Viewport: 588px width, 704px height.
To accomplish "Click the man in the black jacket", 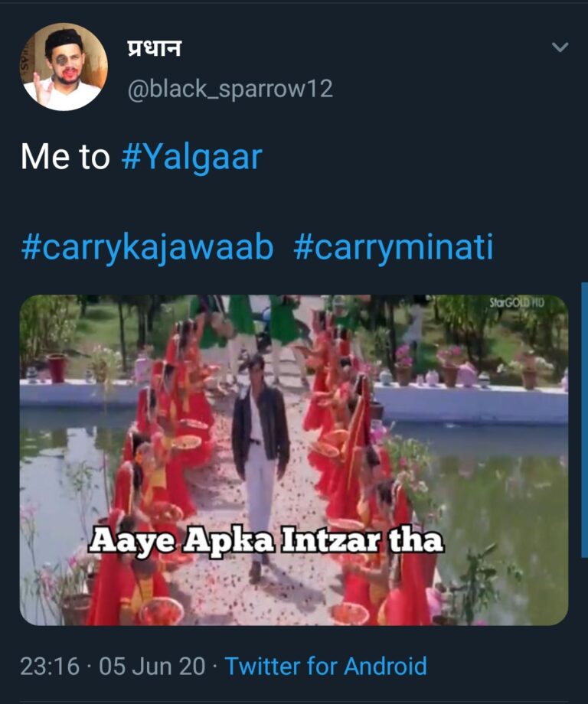I will (260, 462).
